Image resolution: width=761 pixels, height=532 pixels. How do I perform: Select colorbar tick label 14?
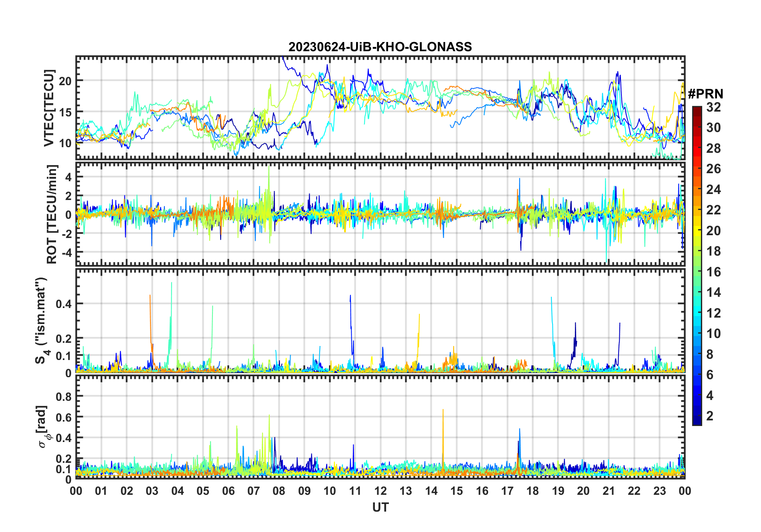tap(713, 292)
